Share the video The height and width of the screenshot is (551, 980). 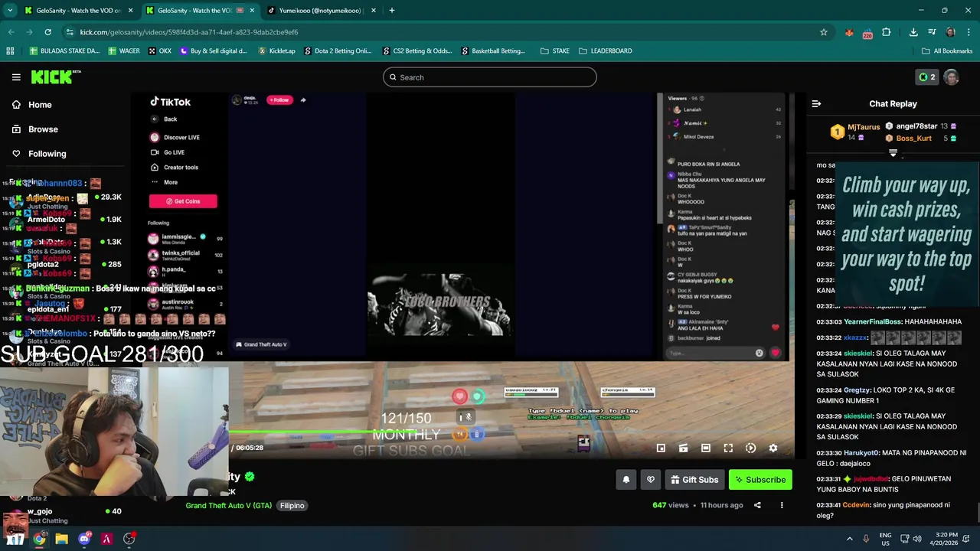tap(757, 505)
